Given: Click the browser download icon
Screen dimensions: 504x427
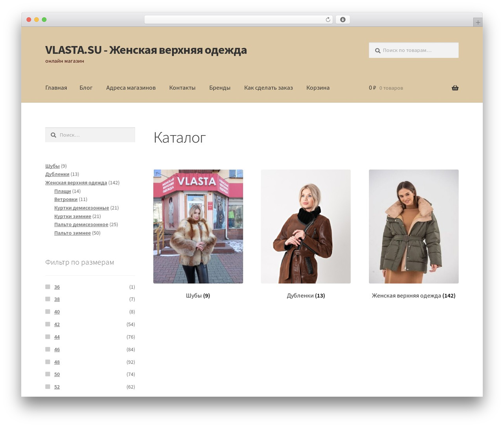Looking at the screenshot, I should pos(343,20).
